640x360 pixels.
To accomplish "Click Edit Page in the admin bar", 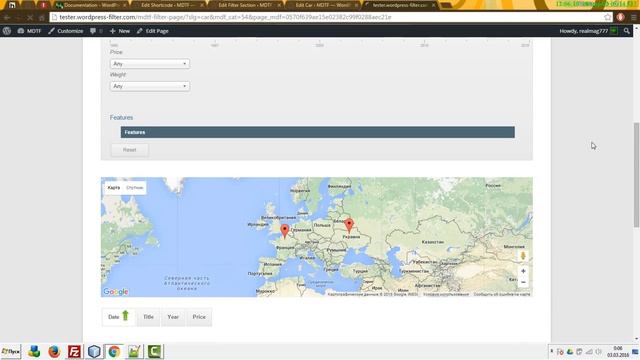I will [x=153, y=31].
